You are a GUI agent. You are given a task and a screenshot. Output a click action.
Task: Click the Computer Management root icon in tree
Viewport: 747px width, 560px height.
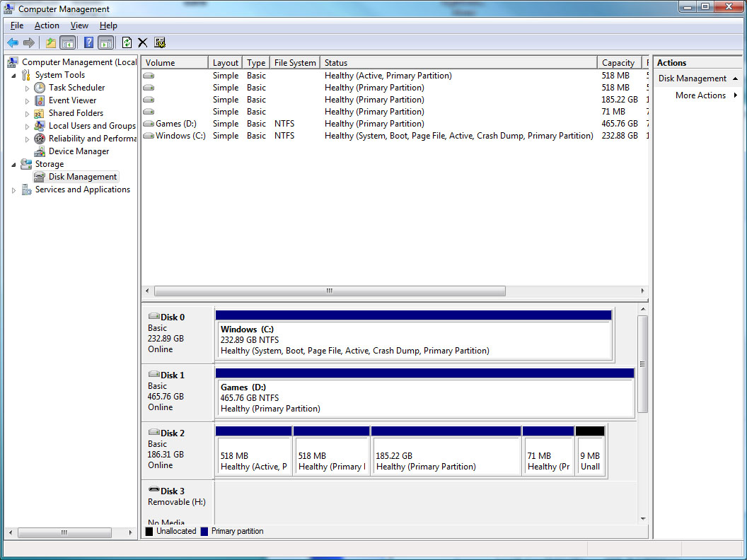click(x=13, y=62)
